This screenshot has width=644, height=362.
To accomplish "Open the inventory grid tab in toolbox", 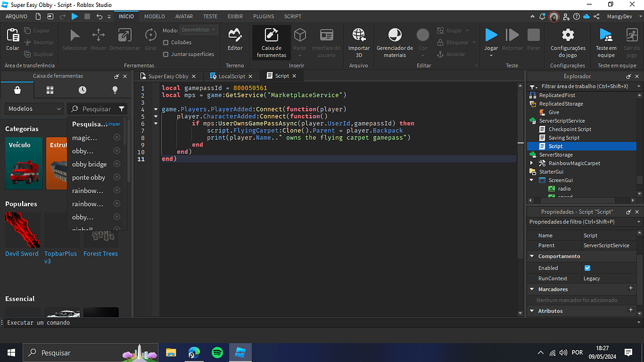I will (50, 89).
